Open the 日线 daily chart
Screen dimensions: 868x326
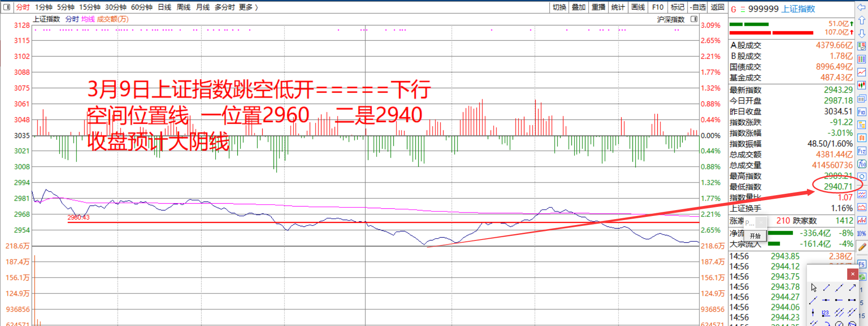click(x=165, y=7)
